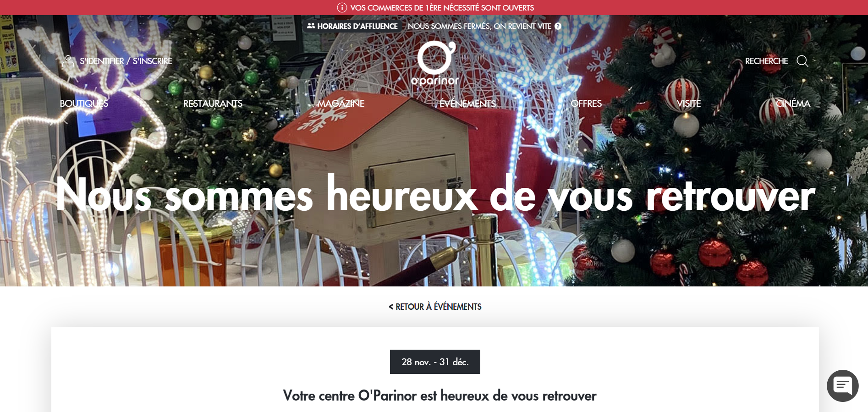Viewport: 868px width, 412px height.
Task: Click the people icon in Horaires d'affluence
Action: pyautogui.click(x=311, y=26)
